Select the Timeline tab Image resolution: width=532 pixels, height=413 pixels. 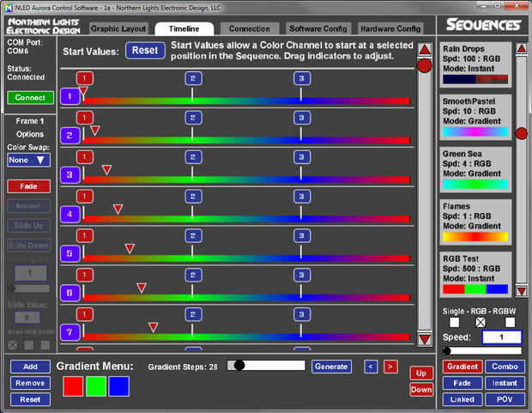(184, 29)
